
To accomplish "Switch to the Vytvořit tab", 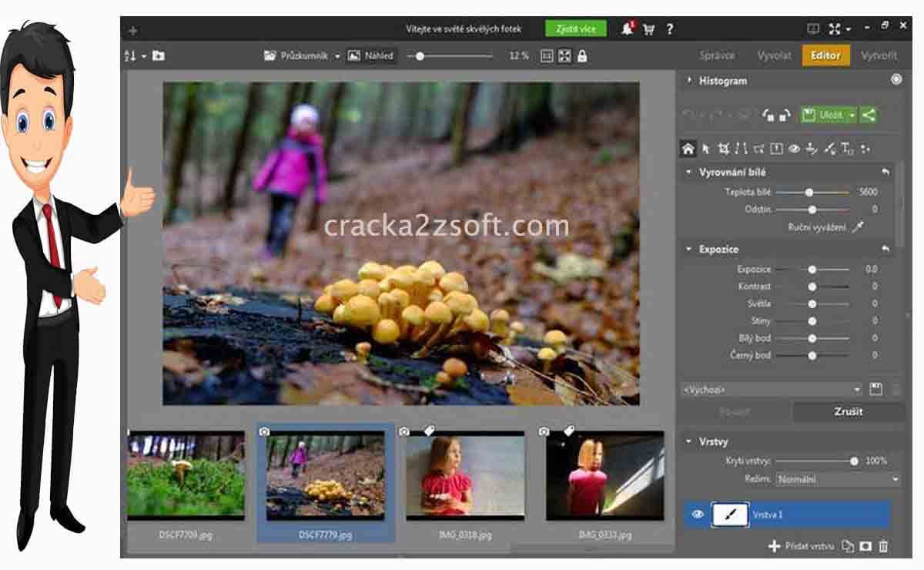I will (879, 55).
